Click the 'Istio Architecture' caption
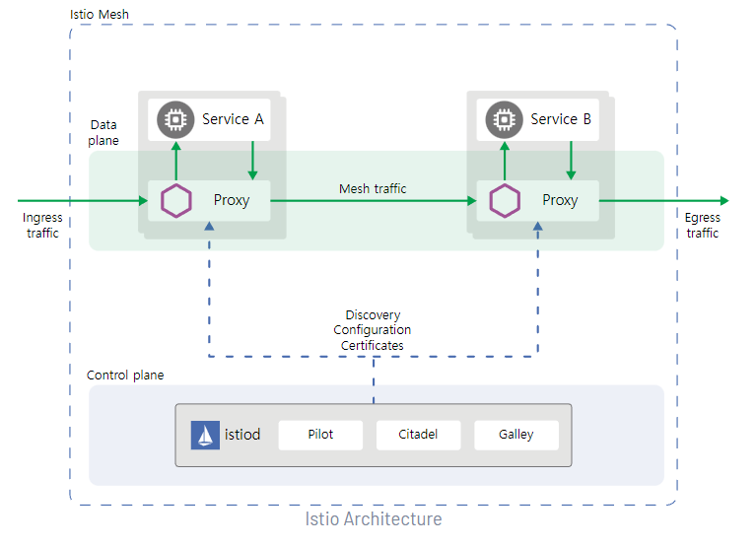Screen dimensions: 756x547 (374, 519)
